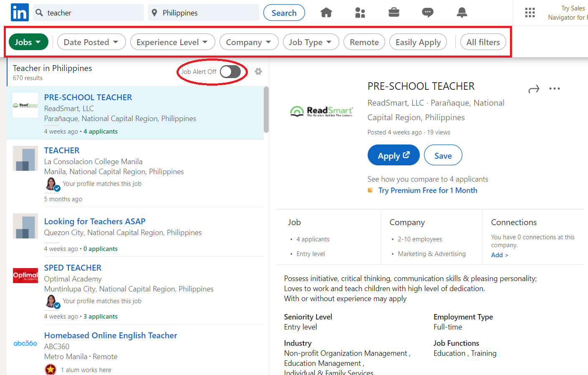Image resolution: width=588 pixels, height=375 pixels.
Task: Click La Consolacion College placeholder logo
Action: 25,158
